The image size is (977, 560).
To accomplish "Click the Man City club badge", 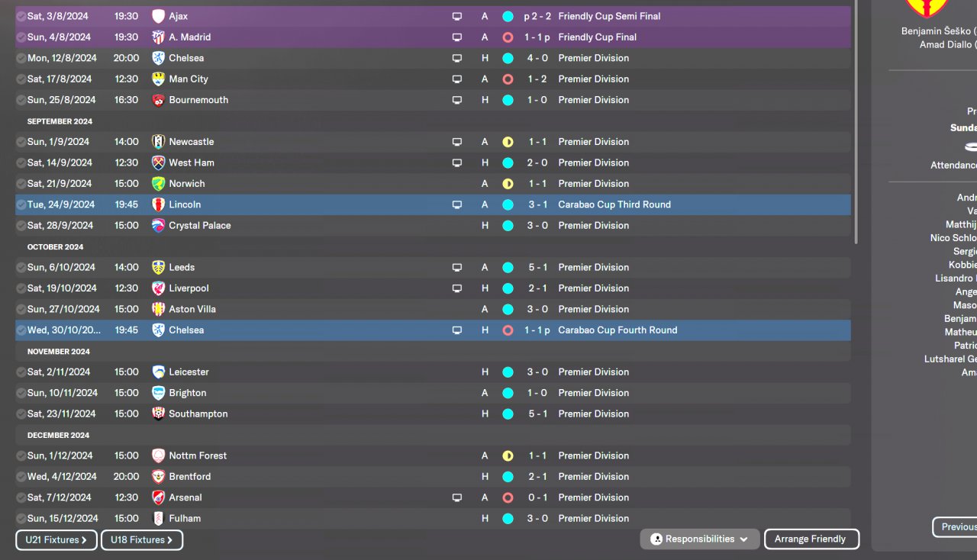I will 158,79.
